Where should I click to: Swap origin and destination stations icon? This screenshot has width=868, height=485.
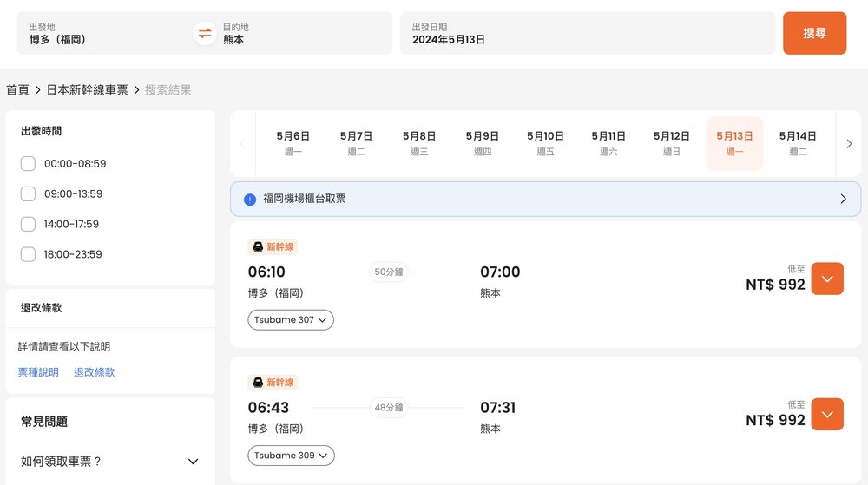click(204, 34)
